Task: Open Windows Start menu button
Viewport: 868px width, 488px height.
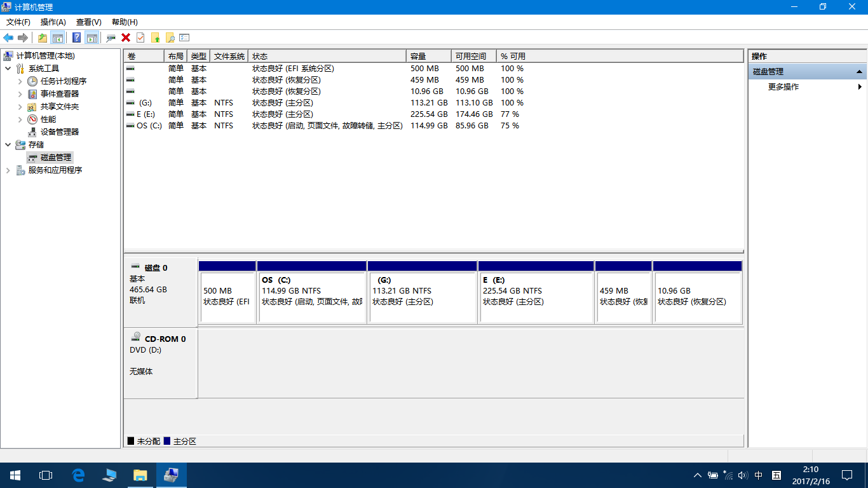Action: (x=15, y=475)
